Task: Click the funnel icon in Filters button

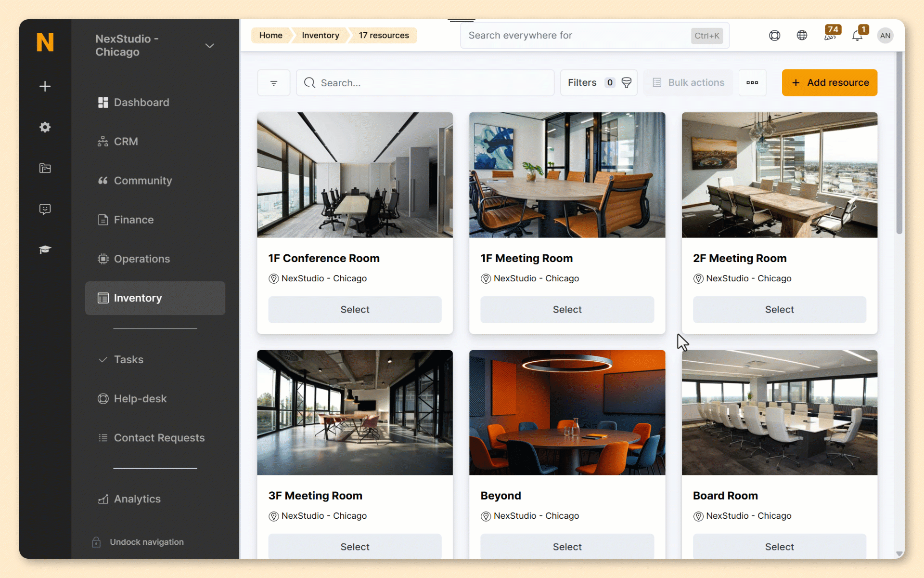Action: 626,83
